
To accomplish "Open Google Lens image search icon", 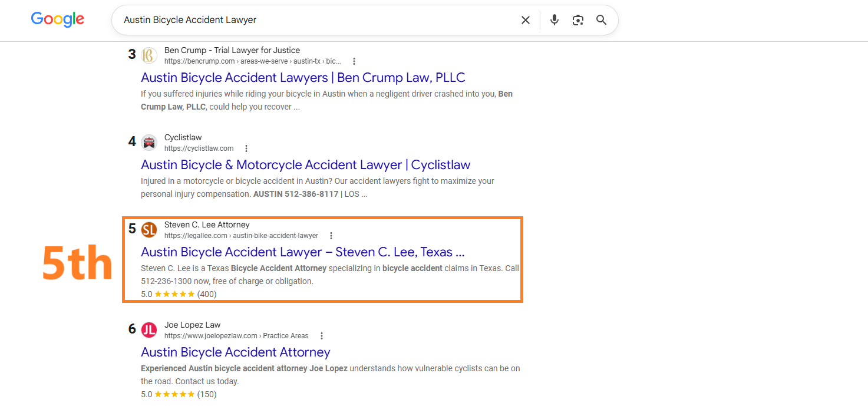I will 578,20.
